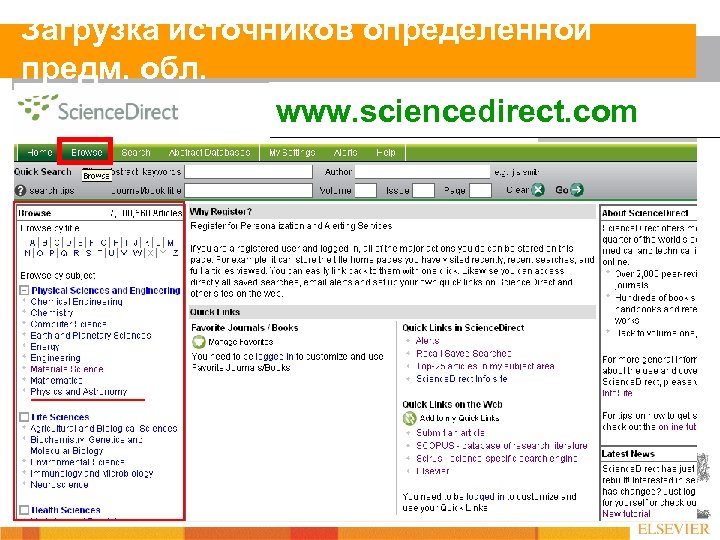Focus the Author input field
Image resolution: width=720 pixels, height=540 pixels.
pyautogui.click(x=422, y=172)
